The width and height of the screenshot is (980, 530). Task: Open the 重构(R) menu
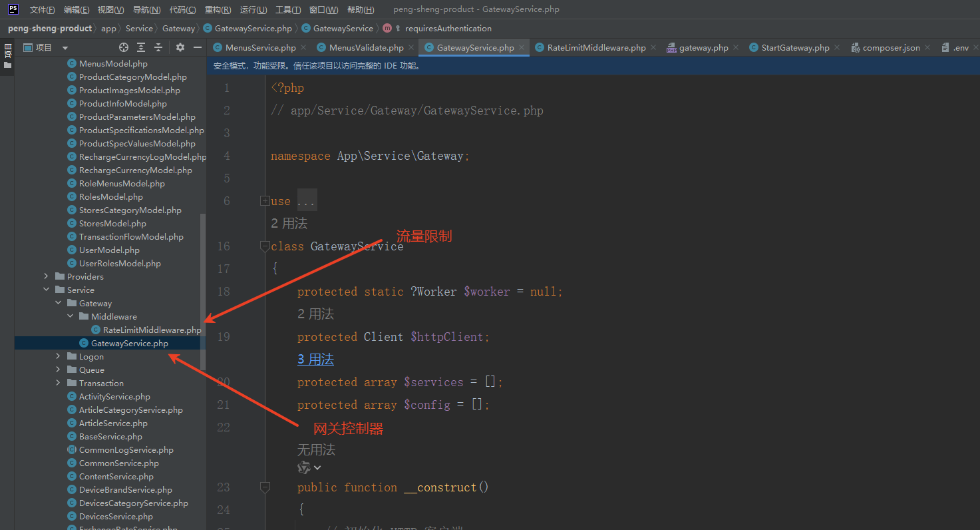(218, 9)
